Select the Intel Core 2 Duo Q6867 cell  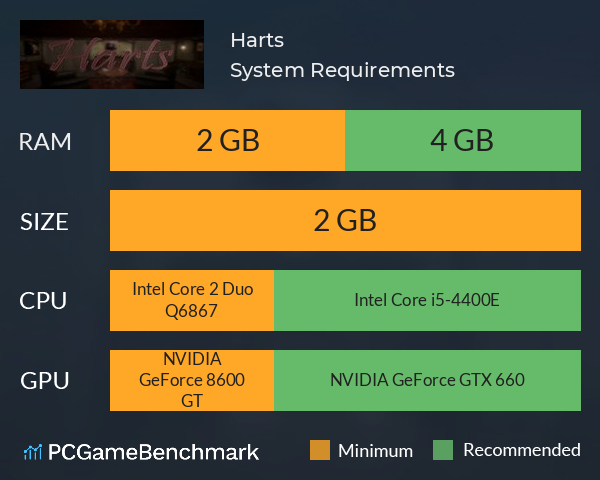click(x=192, y=300)
